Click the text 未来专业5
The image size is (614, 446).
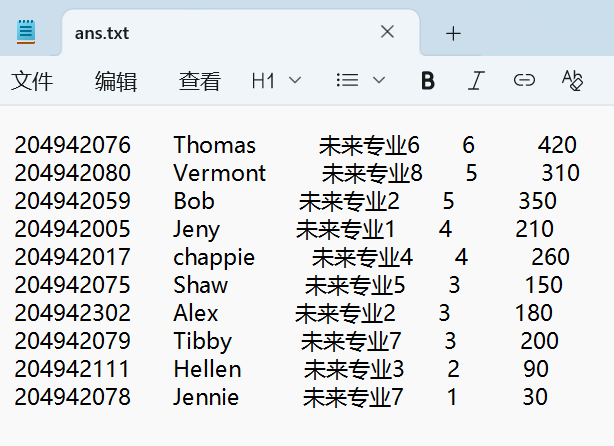coord(355,285)
